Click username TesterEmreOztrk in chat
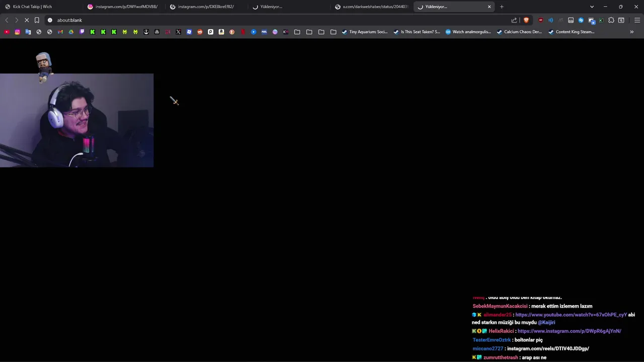The height and width of the screenshot is (362, 644). click(492, 340)
